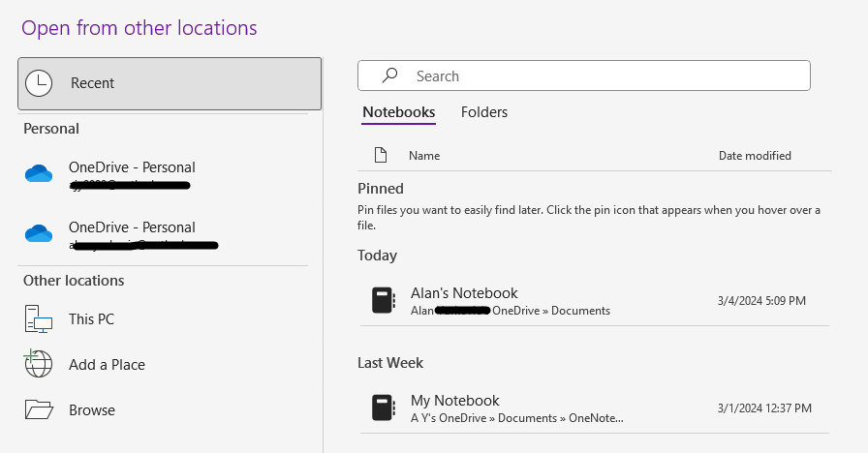This screenshot has height=453, width=868.
Task: Open the second OneDrive - Personal label
Action: click(132, 226)
